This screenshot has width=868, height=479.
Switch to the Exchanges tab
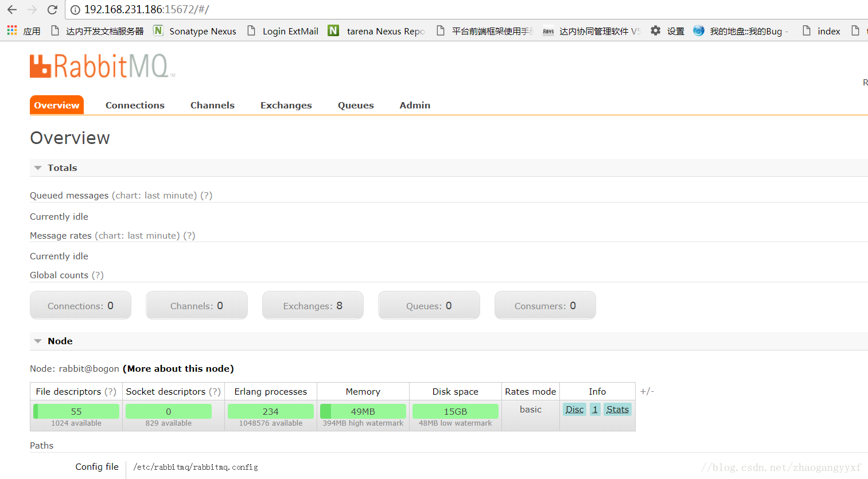click(286, 105)
